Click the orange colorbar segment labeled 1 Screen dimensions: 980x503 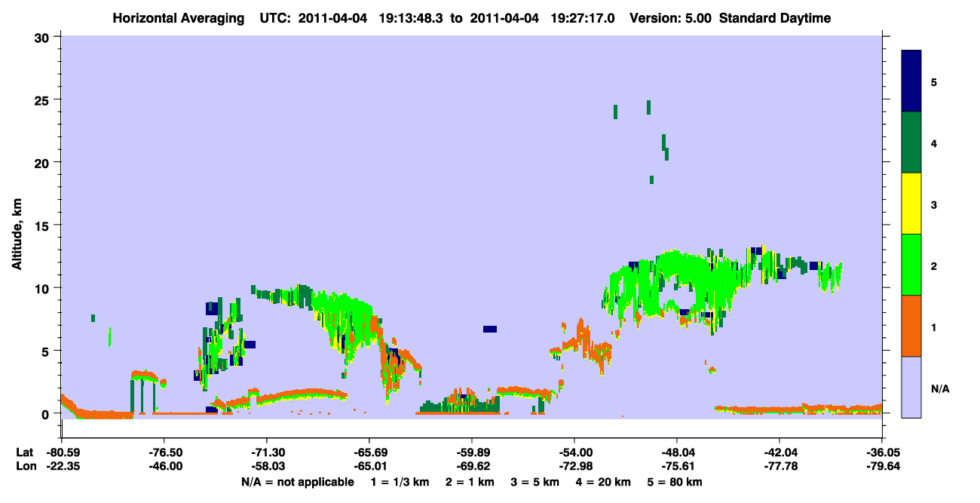pyautogui.click(x=911, y=326)
